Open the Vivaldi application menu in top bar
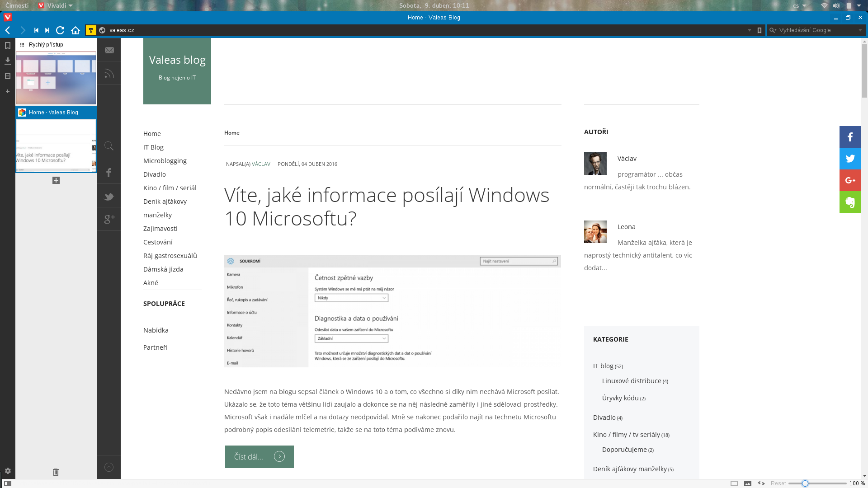Viewport: 868px width, 488px height. [x=55, y=5]
